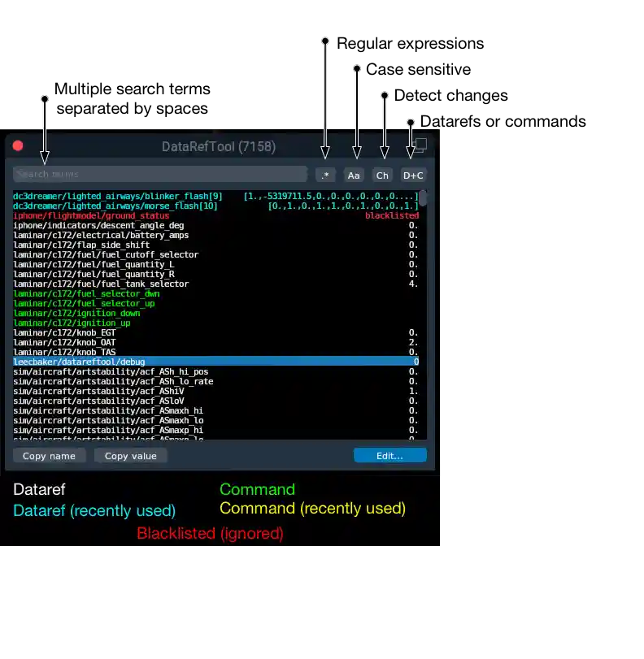Click the list vertical scrollbar thumb
644x659 pixels.
pyautogui.click(x=423, y=198)
